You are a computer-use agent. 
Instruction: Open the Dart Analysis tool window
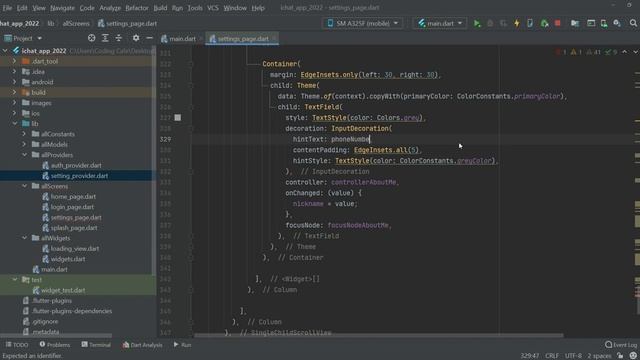coord(142,345)
